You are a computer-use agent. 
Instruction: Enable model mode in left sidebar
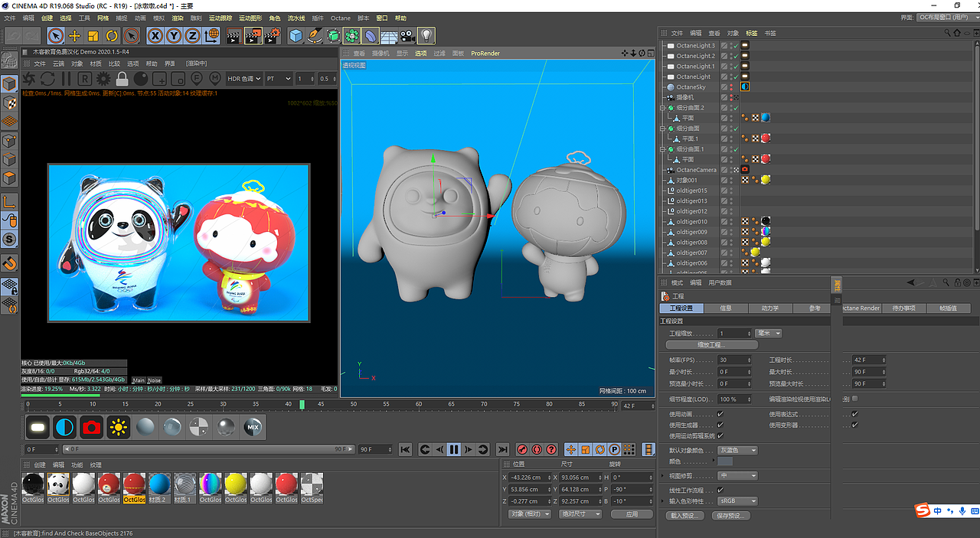(9, 83)
